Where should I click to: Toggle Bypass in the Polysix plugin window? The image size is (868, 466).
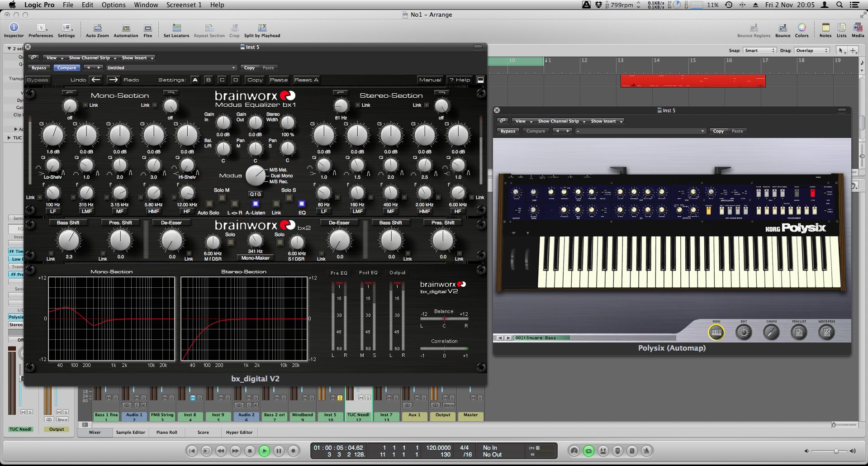pos(508,131)
